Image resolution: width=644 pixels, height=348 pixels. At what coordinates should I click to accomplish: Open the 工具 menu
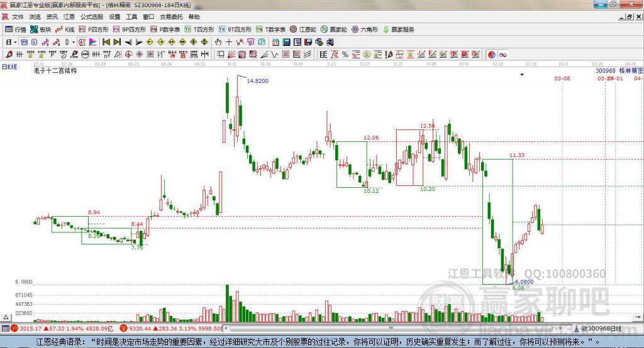(131, 17)
